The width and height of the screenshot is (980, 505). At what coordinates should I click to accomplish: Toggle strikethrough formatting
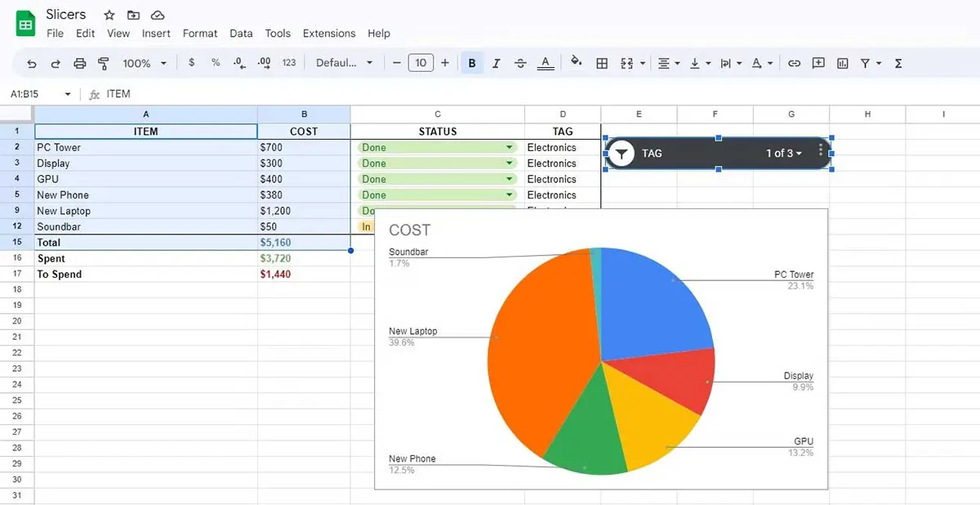[x=520, y=63]
